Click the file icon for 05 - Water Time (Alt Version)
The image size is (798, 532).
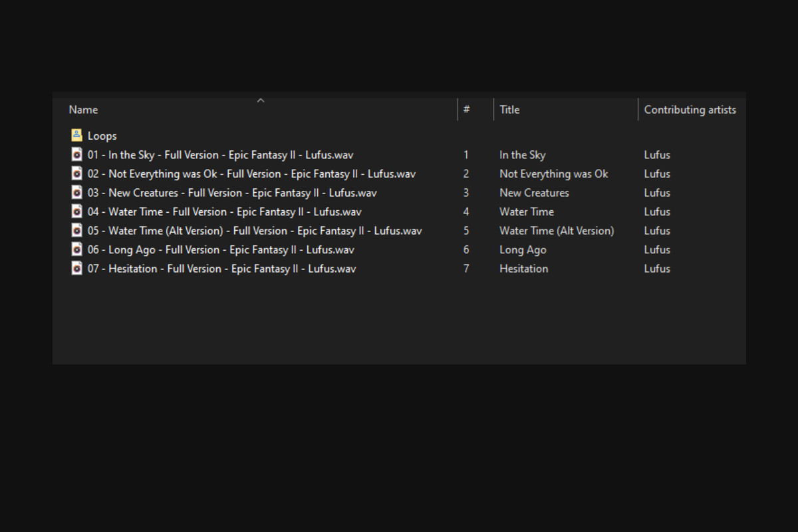pyautogui.click(x=76, y=231)
